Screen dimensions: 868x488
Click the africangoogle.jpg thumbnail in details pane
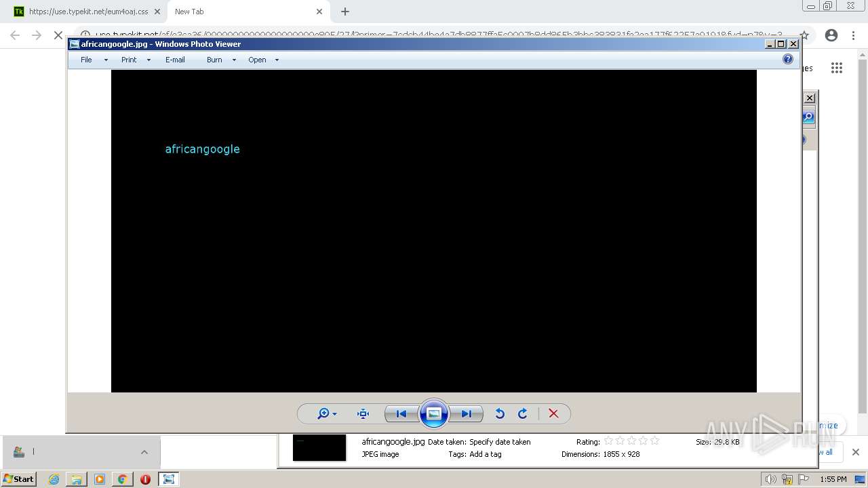tap(319, 447)
